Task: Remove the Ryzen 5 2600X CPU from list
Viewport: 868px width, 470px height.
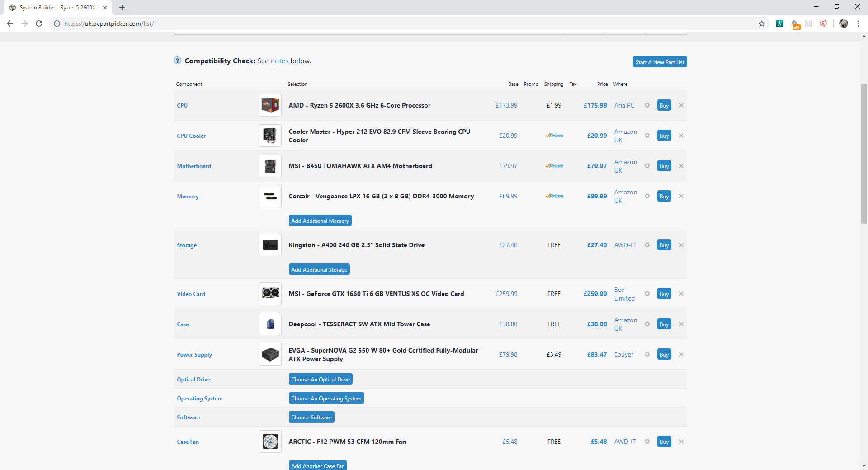Action: [x=681, y=105]
